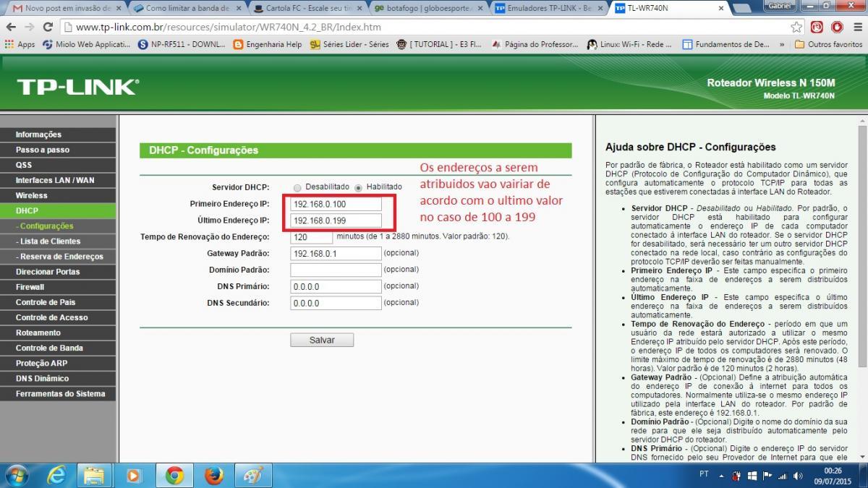Click the volume speaker tray icon
The height and width of the screenshot is (488, 868).
tap(797, 476)
